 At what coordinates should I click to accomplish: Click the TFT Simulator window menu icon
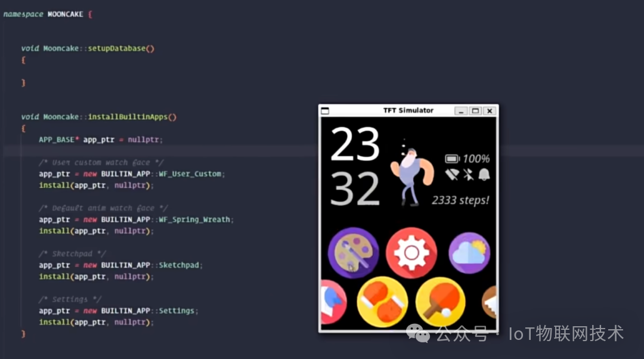click(325, 110)
